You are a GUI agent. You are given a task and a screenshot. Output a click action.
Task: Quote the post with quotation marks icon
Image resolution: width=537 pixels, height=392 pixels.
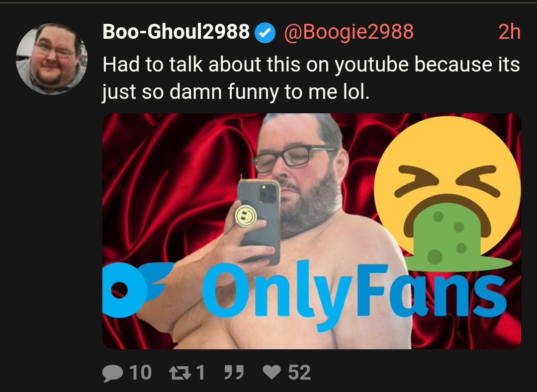(234, 372)
